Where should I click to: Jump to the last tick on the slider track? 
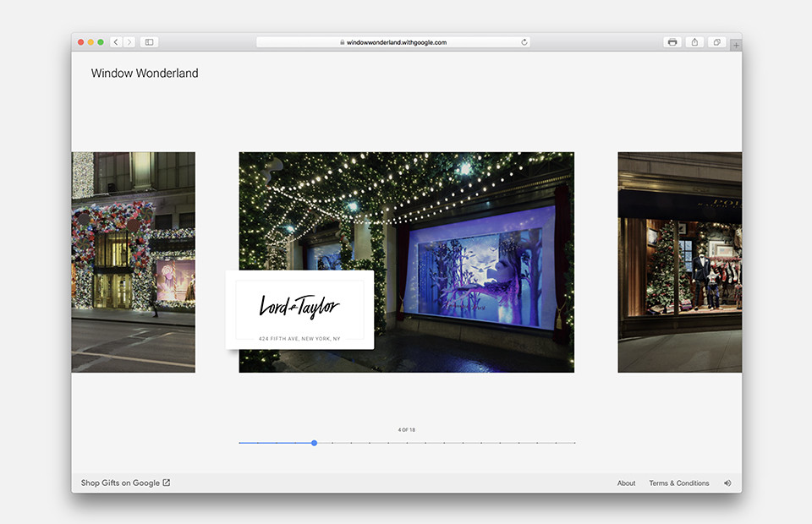point(574,444)
